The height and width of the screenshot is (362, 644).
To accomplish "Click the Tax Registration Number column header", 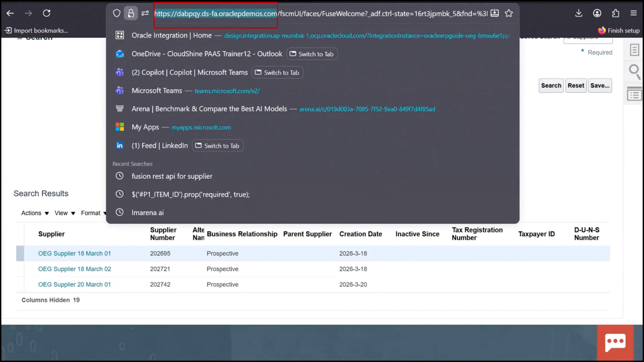I will click(477, 234).
